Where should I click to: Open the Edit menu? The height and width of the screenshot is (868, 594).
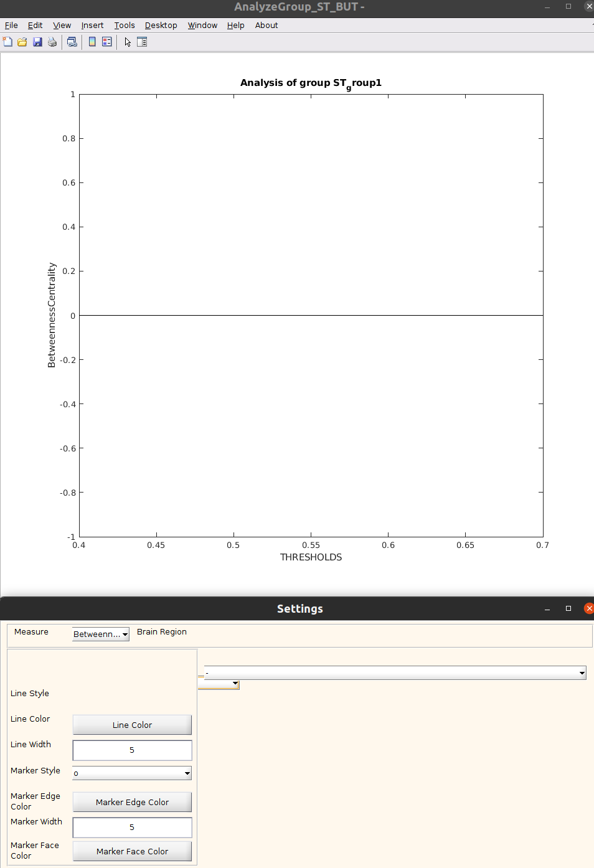(x=35, y=26)
